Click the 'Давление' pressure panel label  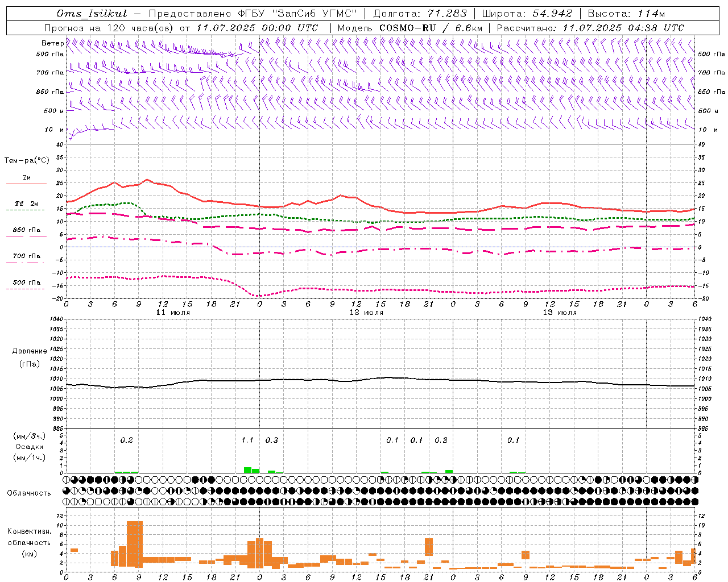click(x=30, y=351)
